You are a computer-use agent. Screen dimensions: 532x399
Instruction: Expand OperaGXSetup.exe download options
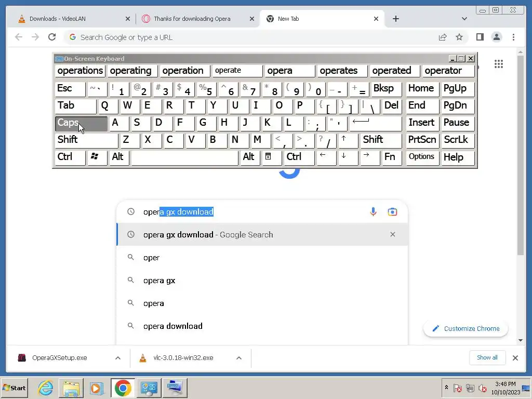point(118,358)
